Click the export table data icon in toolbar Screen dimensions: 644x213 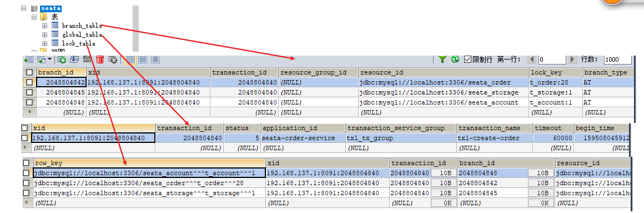click(28, 59)
